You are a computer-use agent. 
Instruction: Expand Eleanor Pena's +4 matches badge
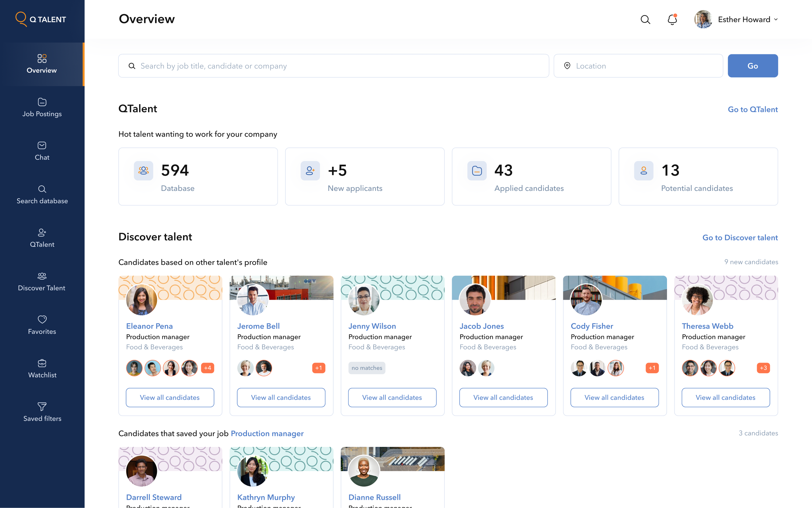click(208, 368)
